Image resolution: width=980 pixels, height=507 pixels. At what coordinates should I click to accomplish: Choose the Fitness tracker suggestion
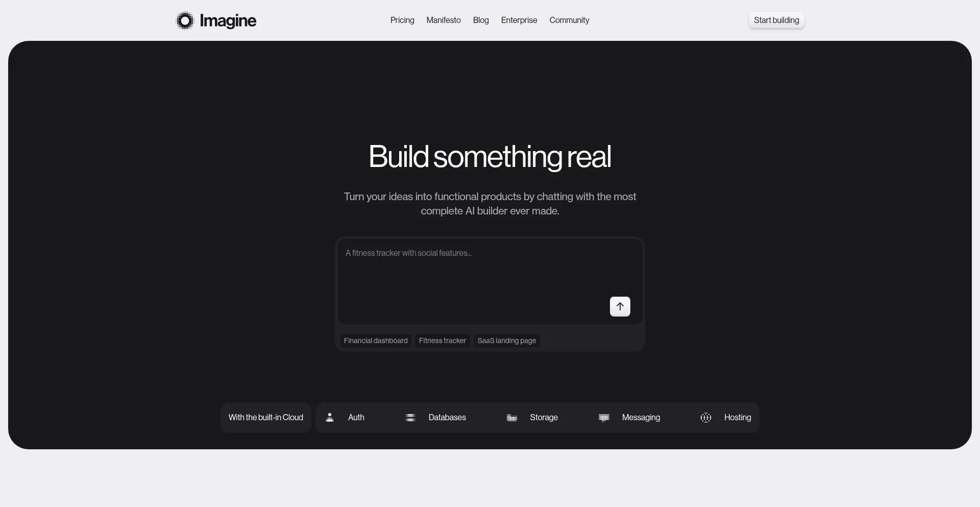point(442,341)
